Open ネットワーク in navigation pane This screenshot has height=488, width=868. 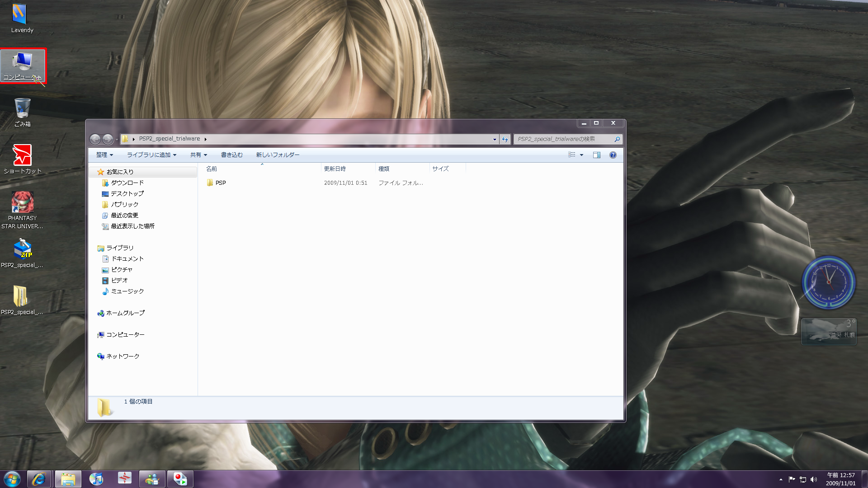pos(118,357)
